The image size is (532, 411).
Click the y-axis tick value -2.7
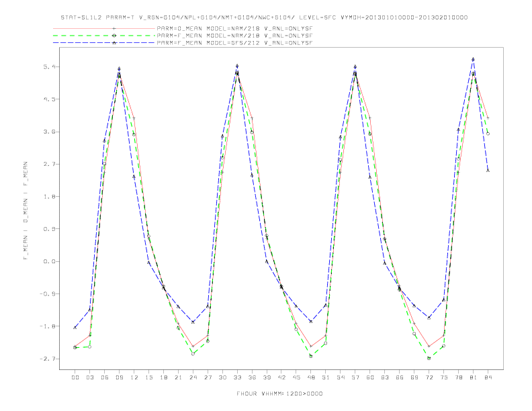(47, 359)
